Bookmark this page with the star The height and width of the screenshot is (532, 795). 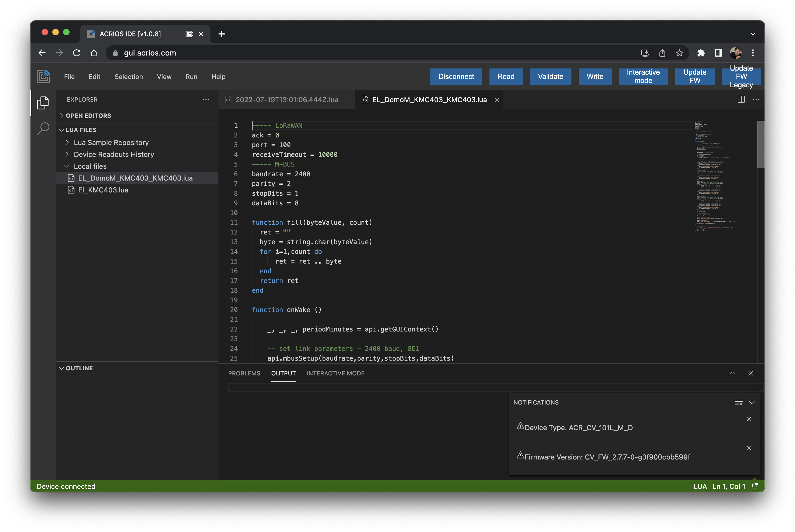click(679, 53)
